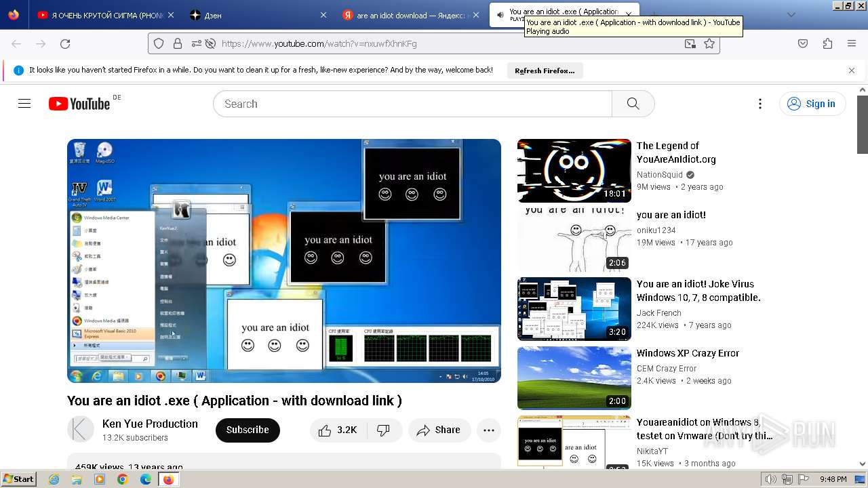Open the list all tabs dropdown
Viewport: 868px width, 488px height.
pyautogui.click(x=791, y=15)
